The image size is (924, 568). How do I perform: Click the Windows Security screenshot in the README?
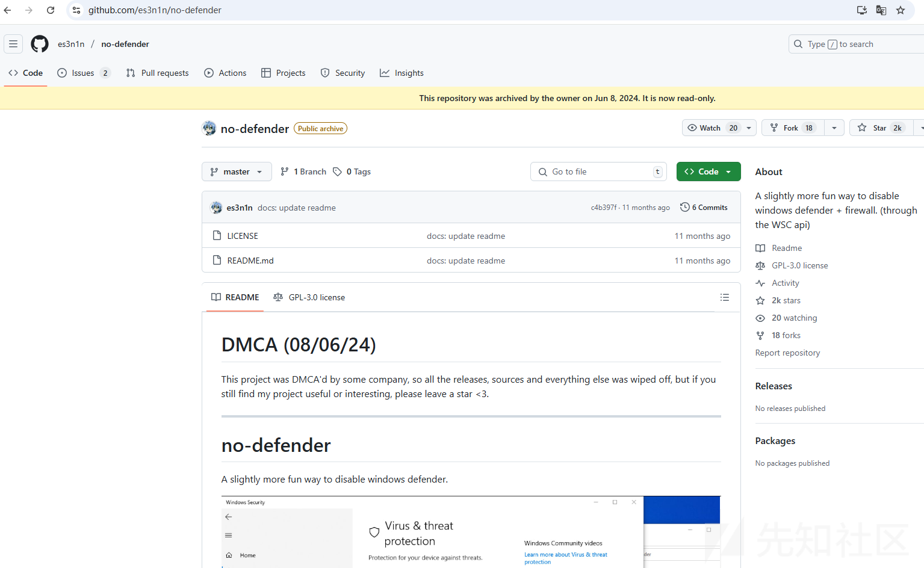471,532
